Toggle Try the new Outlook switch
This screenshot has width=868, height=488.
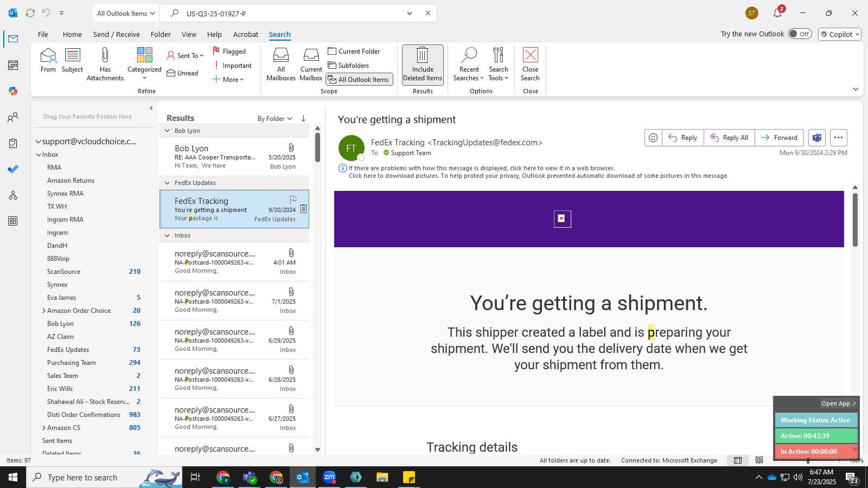pos(800,34)
